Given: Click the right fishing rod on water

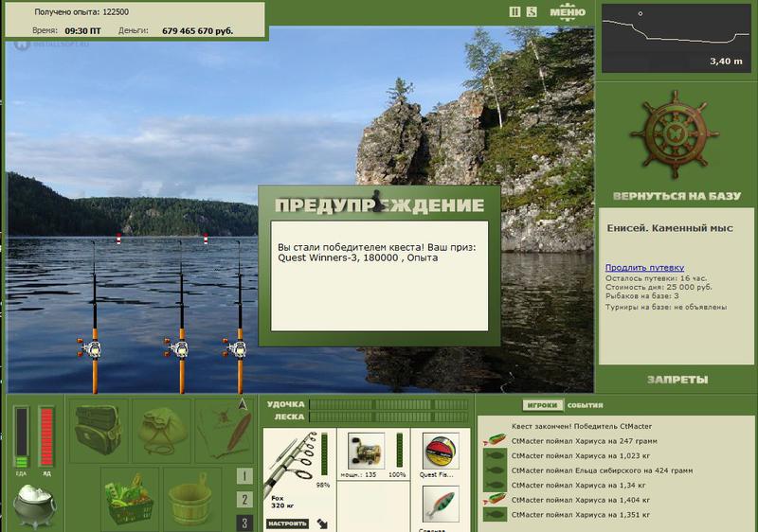Looking at the screenshot, I should (240, 317).
